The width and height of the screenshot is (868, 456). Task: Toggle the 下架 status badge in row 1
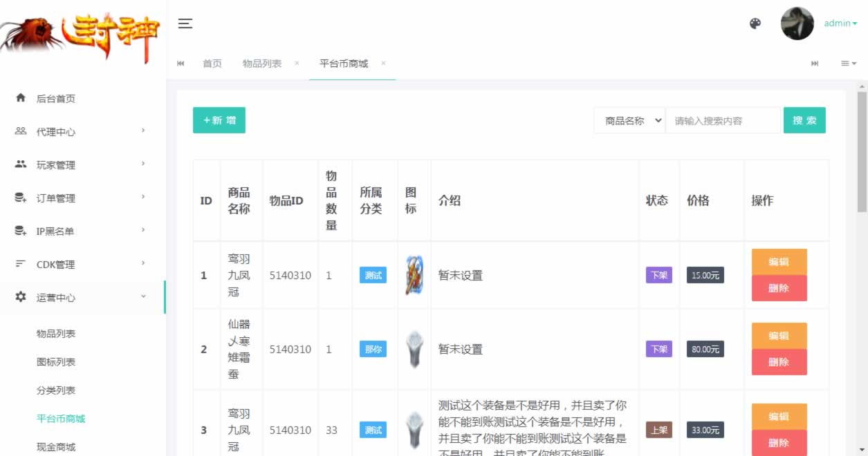pos(658,275)
